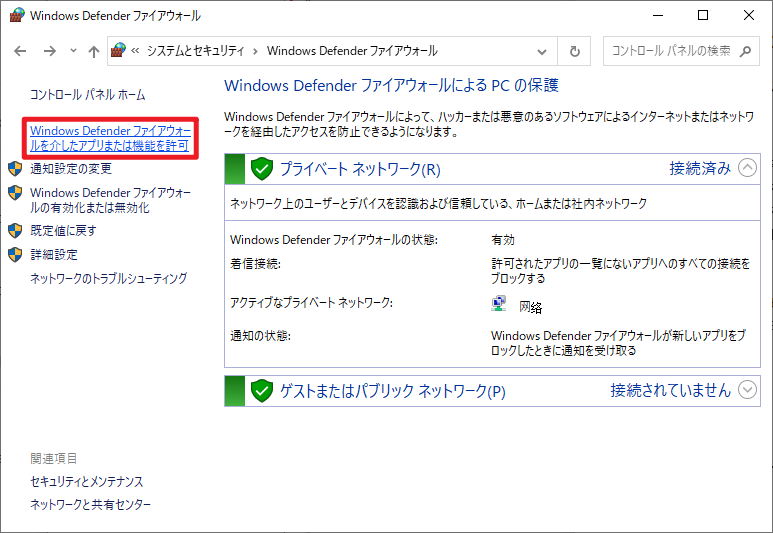The width and height of the screenshot is (773, 533).
Task: Open firewall 有効化または無効化 link
Action: click(110, 200)
